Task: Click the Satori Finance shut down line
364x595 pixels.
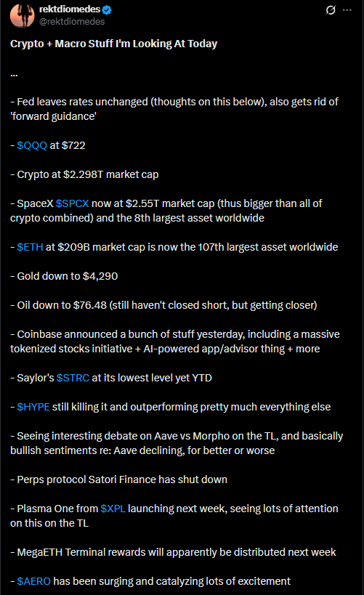Action: (x=119, y=479)
